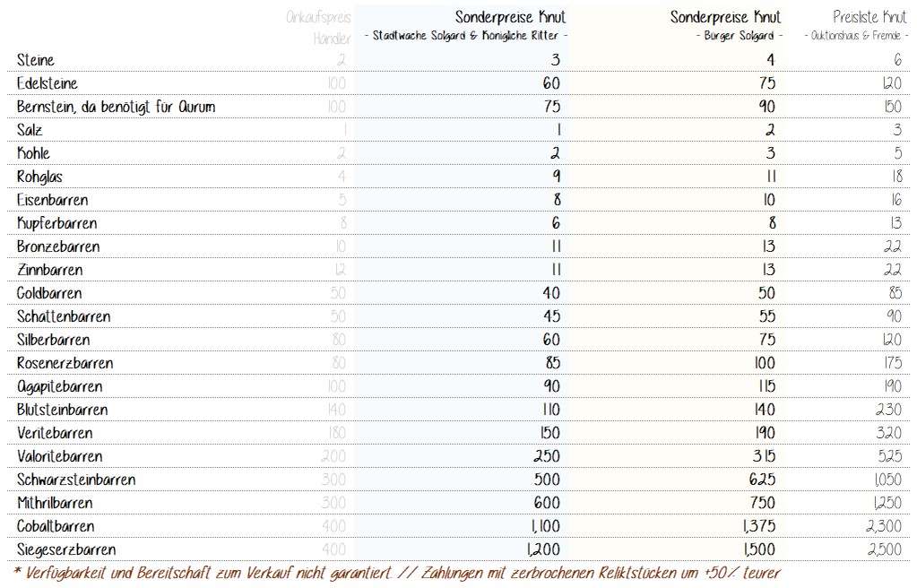Select the 230 Blutsteinbarren list price

pyautogui.click(x=888, y=410)
